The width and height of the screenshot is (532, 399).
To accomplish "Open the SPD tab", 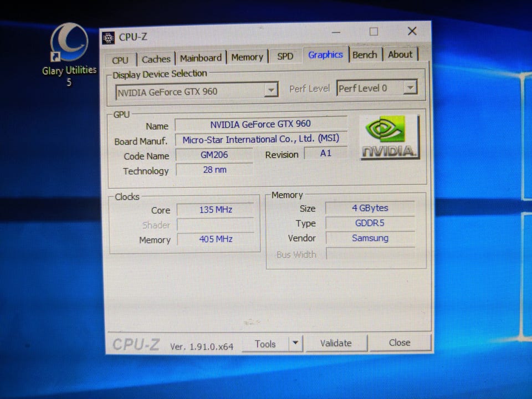I will coord(285,56).
